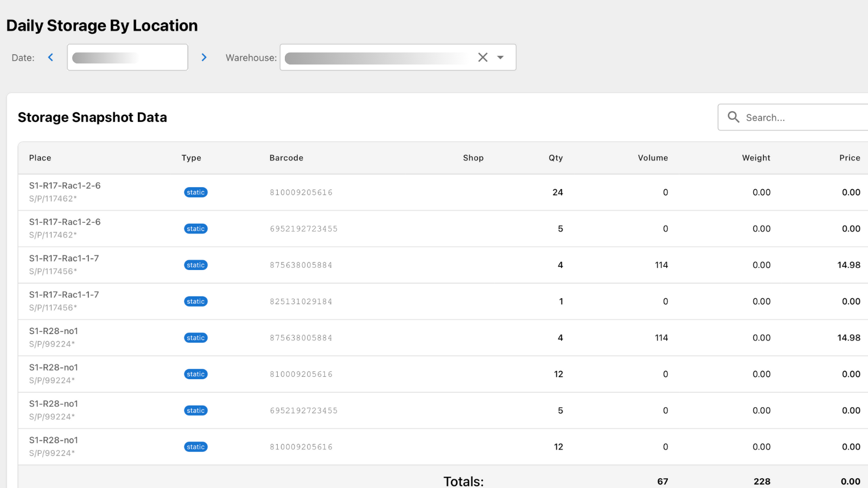Sort by Volume column header

tap(653, 158)
